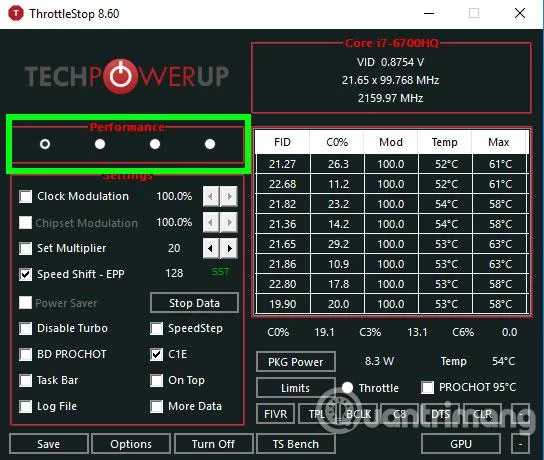Image resolution: width=544 pixels, height=460 pixels.
Task: Open the TPL settings
Action: pyautogui.click(x=317, y=414)
